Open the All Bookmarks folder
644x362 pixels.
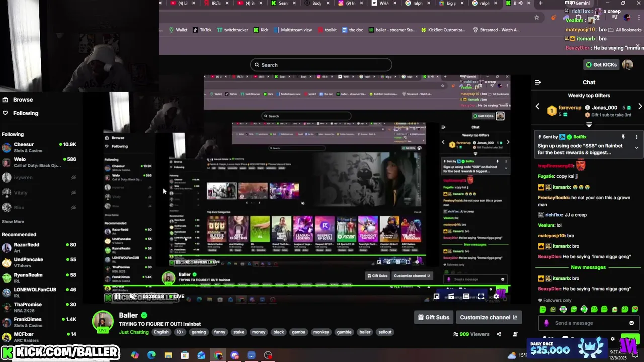tap(625, 30)
